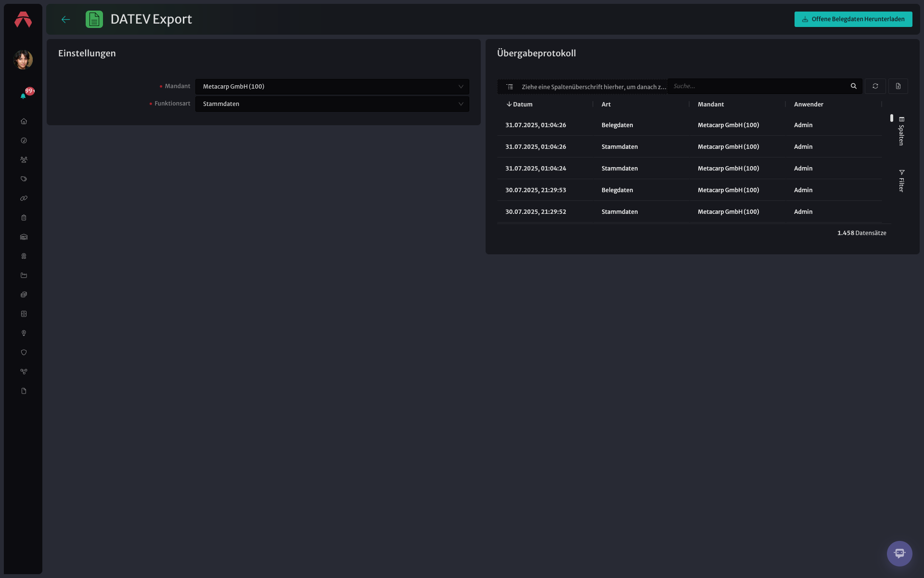Open the workflow nodes icon
Viewport: 924px width, 578px height.
click(x=24, y=372)
